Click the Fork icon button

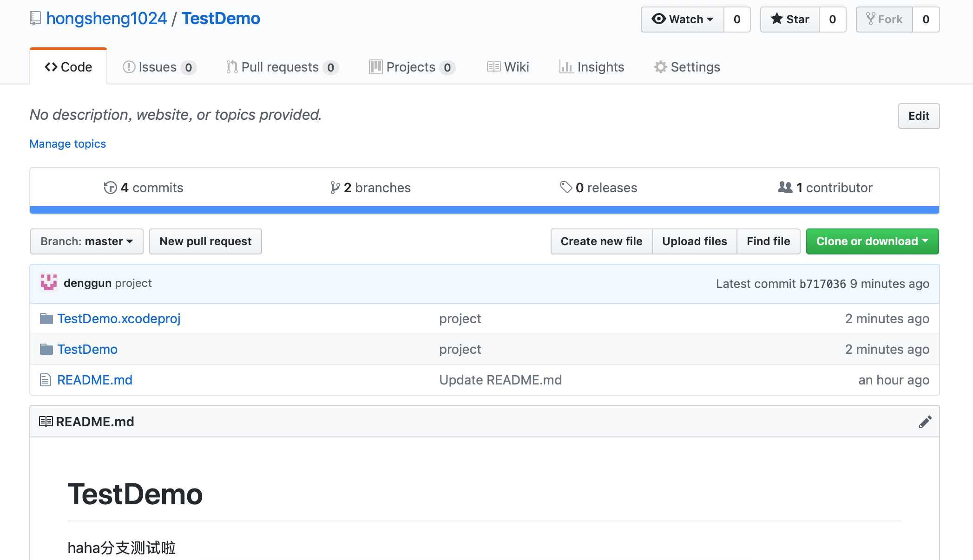[x=885, y=18]
